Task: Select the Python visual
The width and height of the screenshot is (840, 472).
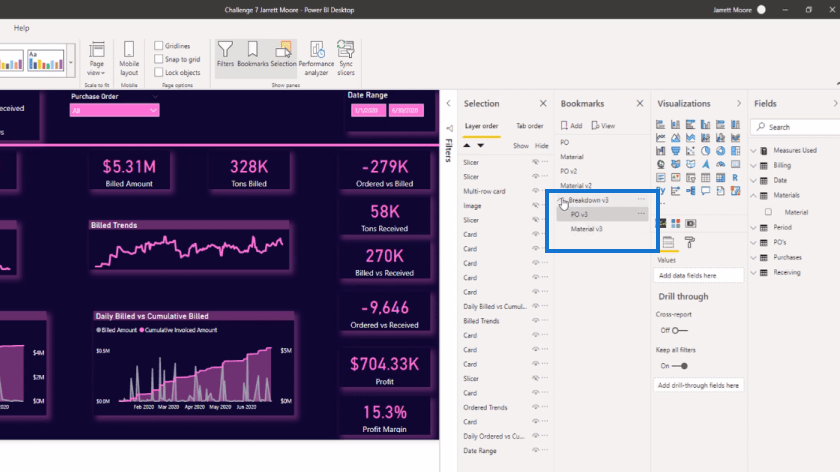Action: 661,190
